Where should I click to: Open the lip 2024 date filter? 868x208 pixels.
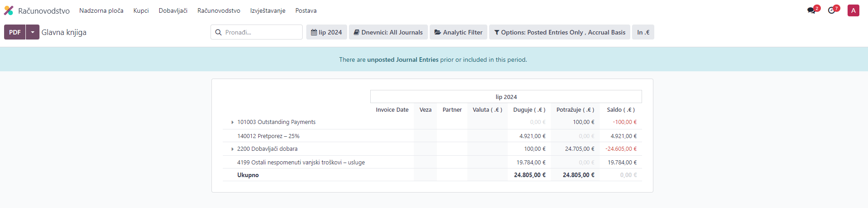point(326,32)
